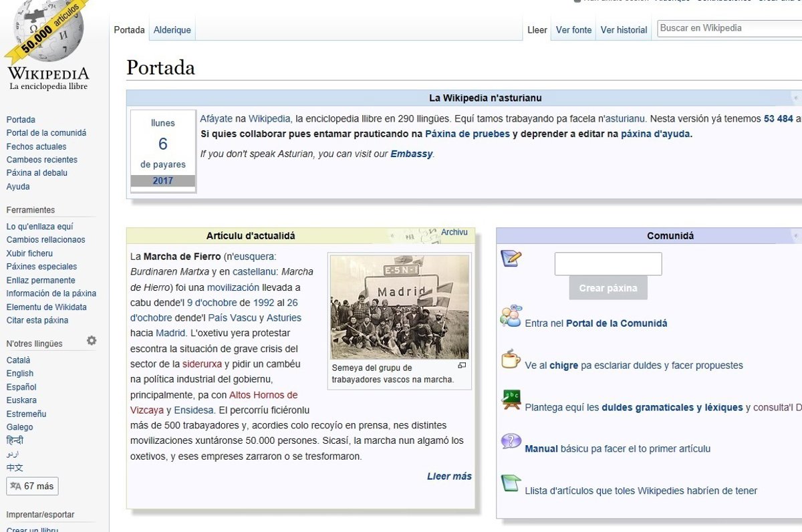The width and height of the screenshot is (802, 532).
Task: Switch to the Alderique tab
Action: click(x=172, y=30)
